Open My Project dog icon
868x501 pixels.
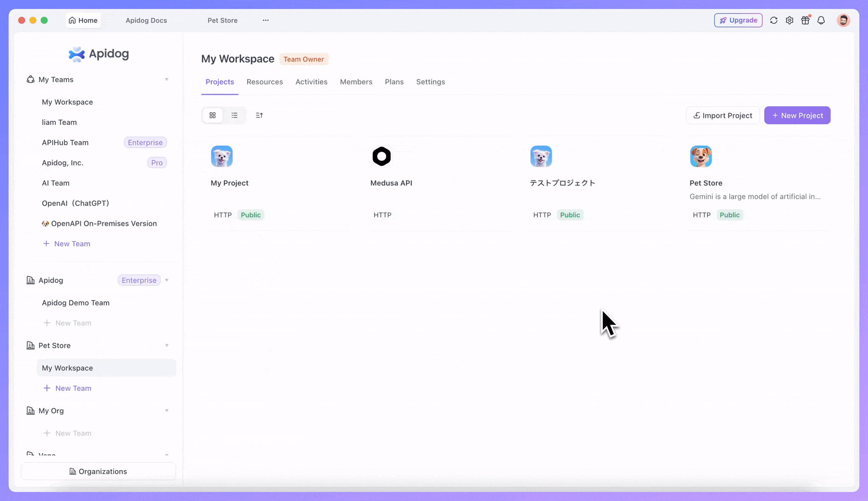coord(222,156)
